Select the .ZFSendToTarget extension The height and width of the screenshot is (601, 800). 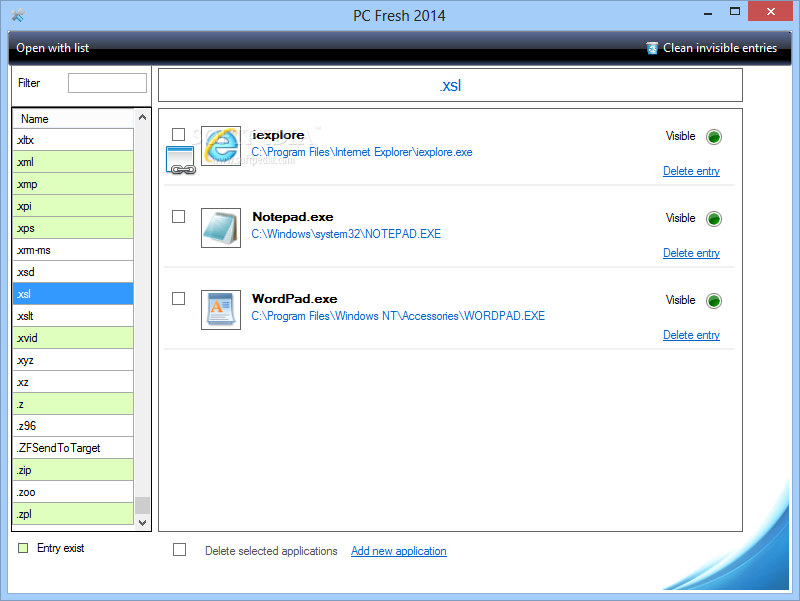click(x=73, y=448)
